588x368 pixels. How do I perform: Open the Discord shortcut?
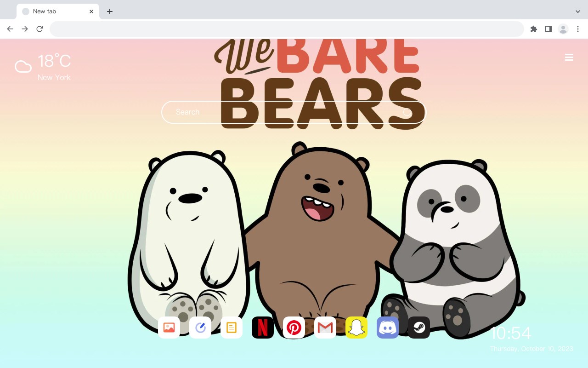click(388, 328)
